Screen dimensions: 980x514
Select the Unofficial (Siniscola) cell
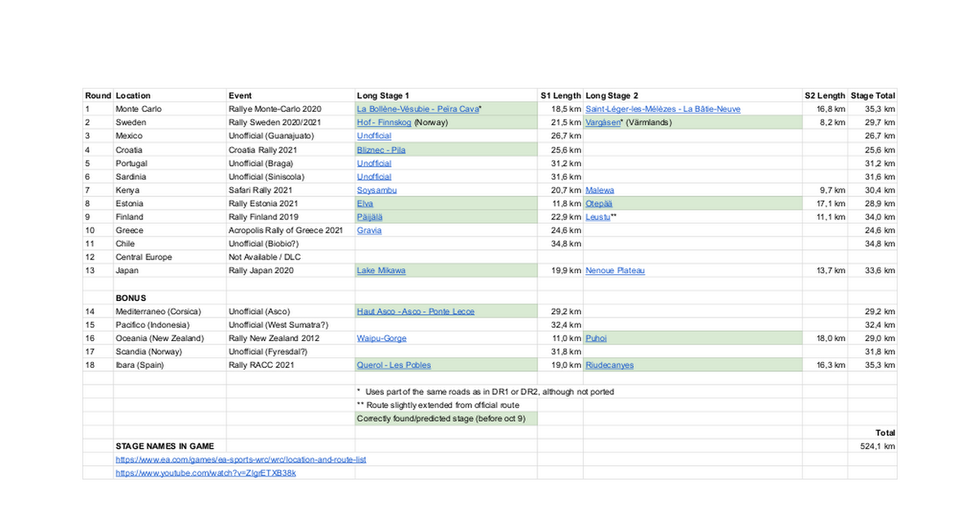(x=291, y=176)
